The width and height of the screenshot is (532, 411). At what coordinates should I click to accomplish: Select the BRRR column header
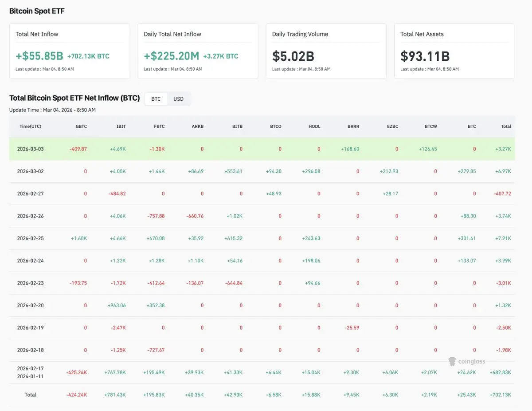pos(353,126)
